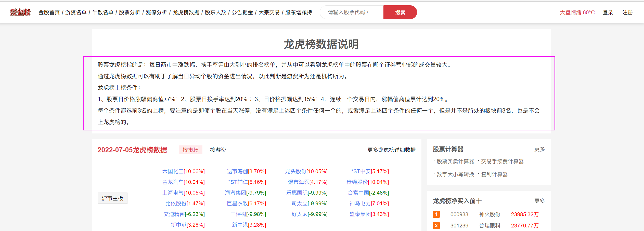Open stock 贵绳股份[10.04%]
Viewport: 644px width, 231px height.
pos(368,182)
